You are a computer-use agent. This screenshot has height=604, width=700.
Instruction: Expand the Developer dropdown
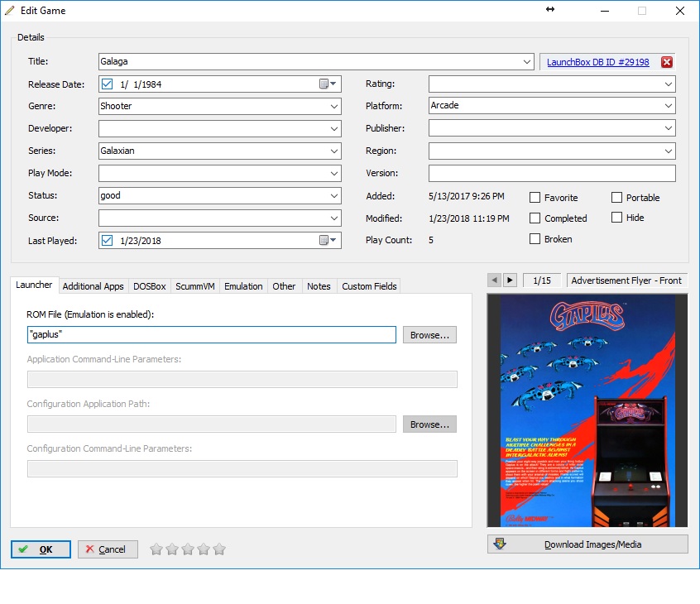click(334, 128)
